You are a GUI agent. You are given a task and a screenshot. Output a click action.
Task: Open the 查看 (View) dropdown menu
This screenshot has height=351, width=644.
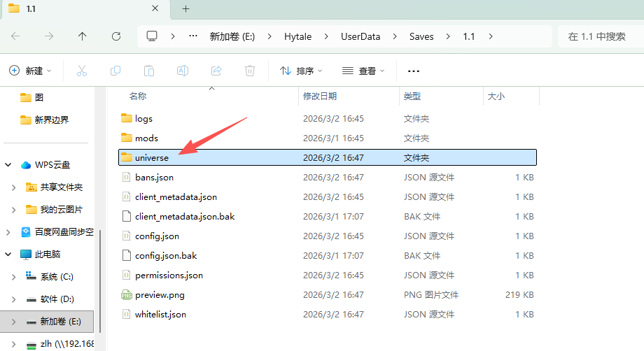pos(363,71)
